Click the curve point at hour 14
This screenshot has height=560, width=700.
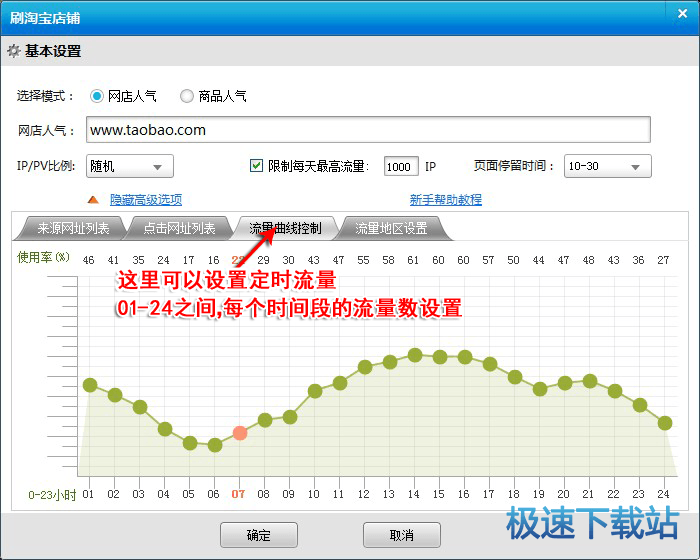point(415,355)
